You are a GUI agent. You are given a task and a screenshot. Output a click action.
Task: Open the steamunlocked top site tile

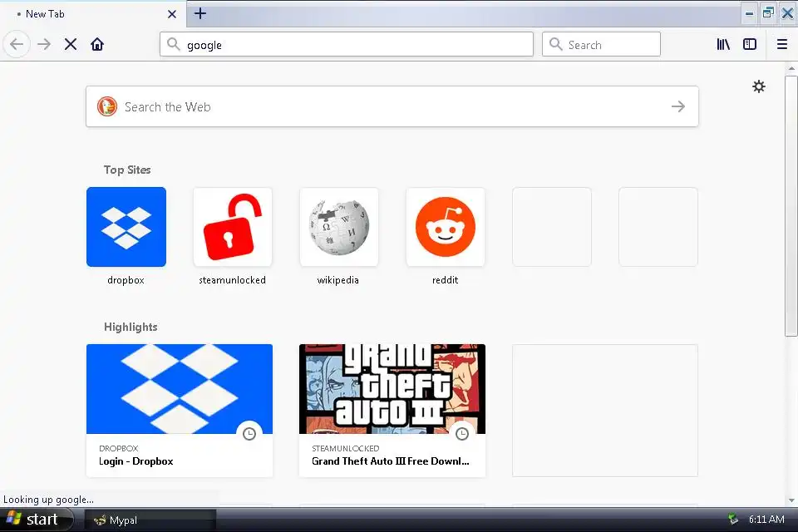click(x=233, y=227)
